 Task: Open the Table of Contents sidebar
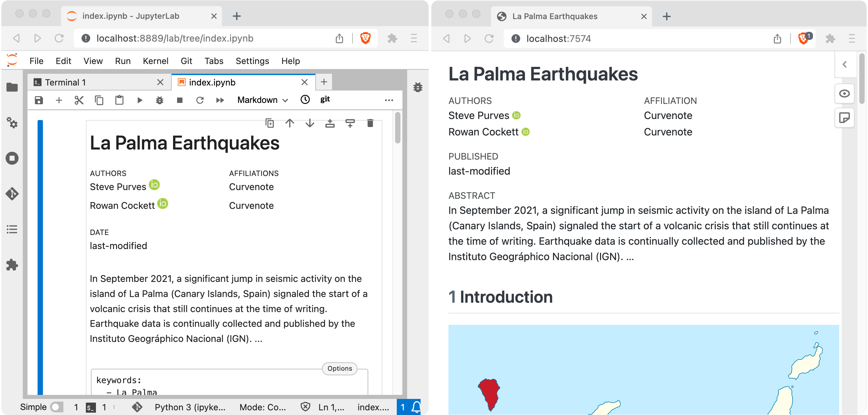coord(12,229)
